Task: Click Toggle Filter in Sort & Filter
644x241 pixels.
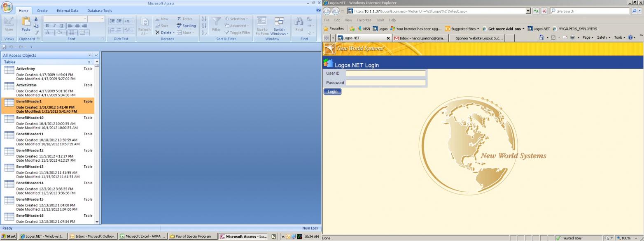Action: [237, 32]
